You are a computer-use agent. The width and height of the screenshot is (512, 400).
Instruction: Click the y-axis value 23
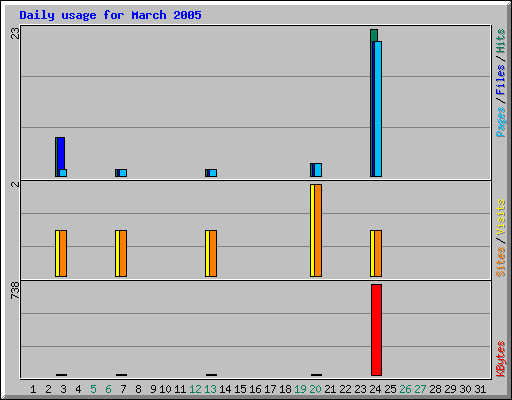click(x=15, y=33)
